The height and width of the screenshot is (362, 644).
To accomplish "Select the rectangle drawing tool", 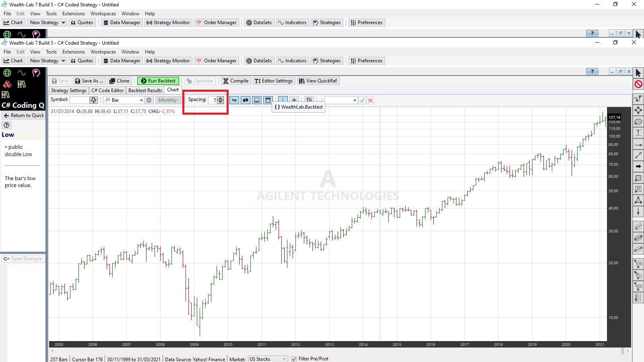I will pos(638,178).
